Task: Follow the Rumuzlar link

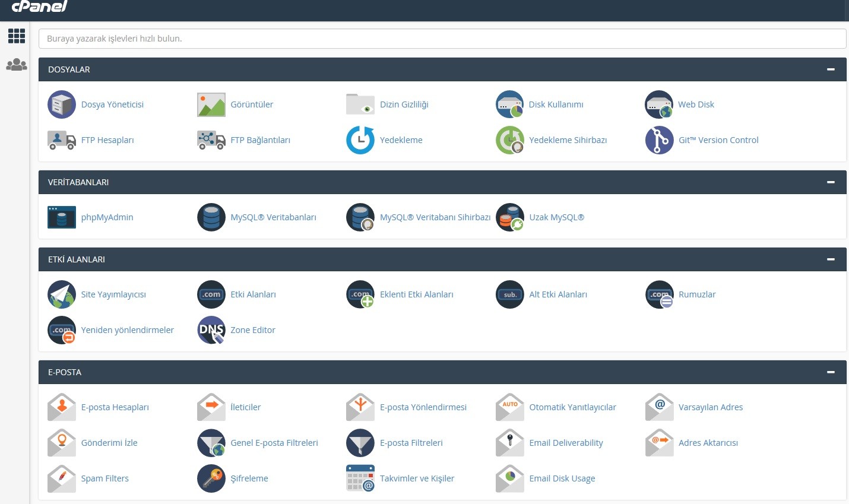Action: pyautogui.click(x=697, y=294)
